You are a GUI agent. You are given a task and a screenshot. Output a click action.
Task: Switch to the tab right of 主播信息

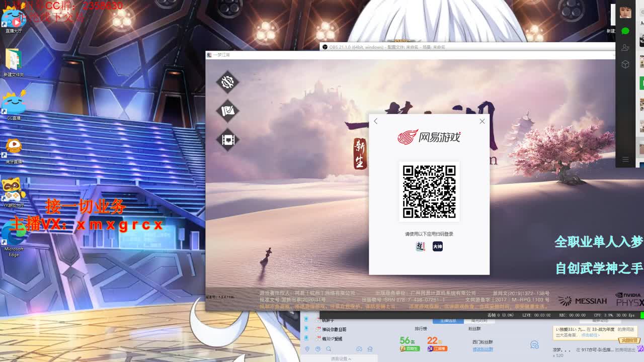[x=478, y=320]
